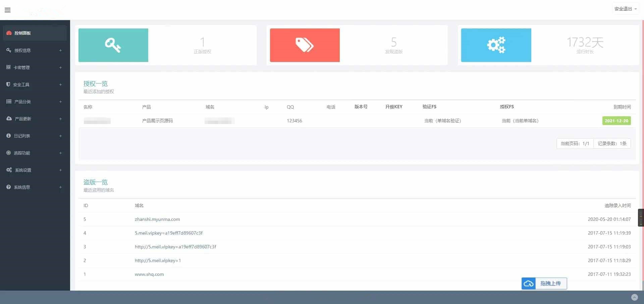Click the 拖拽上传 upload button
This screenshot has height=304, width=644.
point(544,283)
